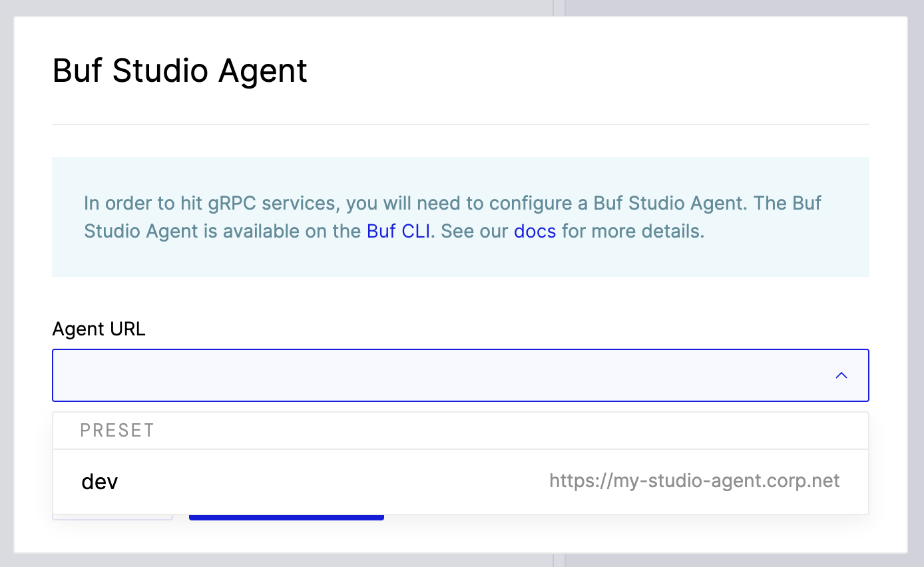924x567 pixels.
Task: Open the docs link for more details
Action: click(x=534, y=231)
